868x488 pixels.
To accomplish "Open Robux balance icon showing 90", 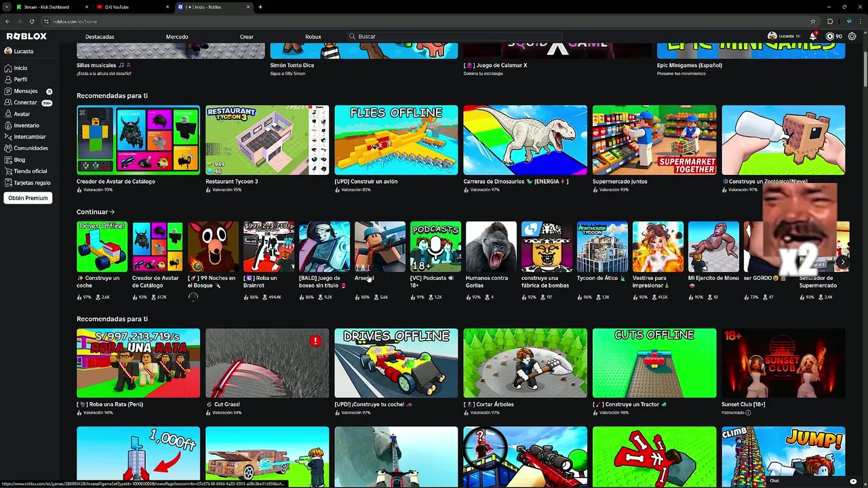I will tap(830, 37).
